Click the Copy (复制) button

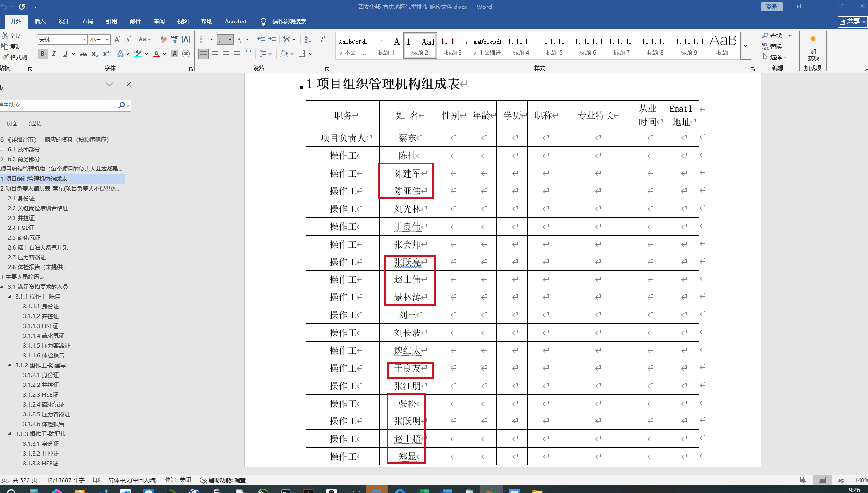12,47
